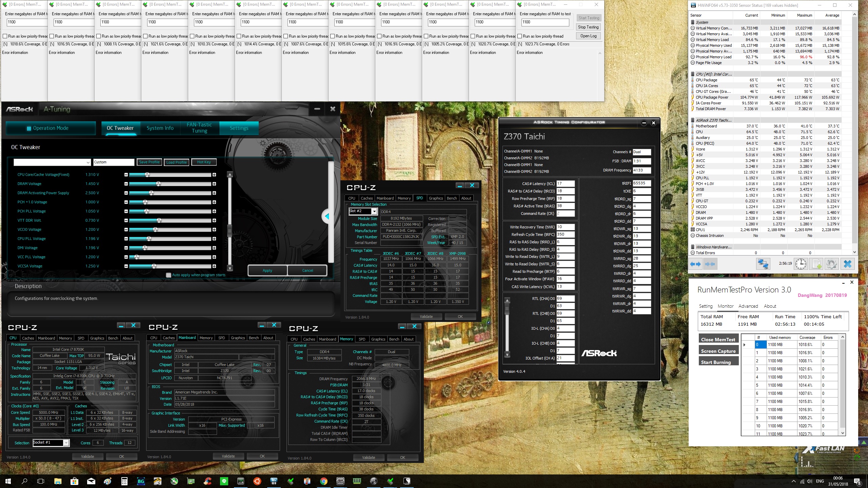Screen dimensions: 868x488
Task: Click plus icon for VCCSA Voltage
Action: pyautogui.click(x=214, y=266)
